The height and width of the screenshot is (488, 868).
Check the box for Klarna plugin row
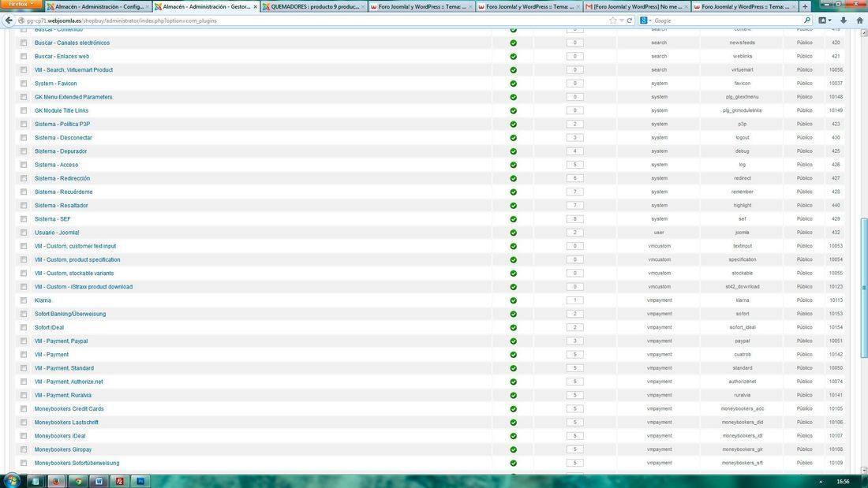click(x=23, y=300)
